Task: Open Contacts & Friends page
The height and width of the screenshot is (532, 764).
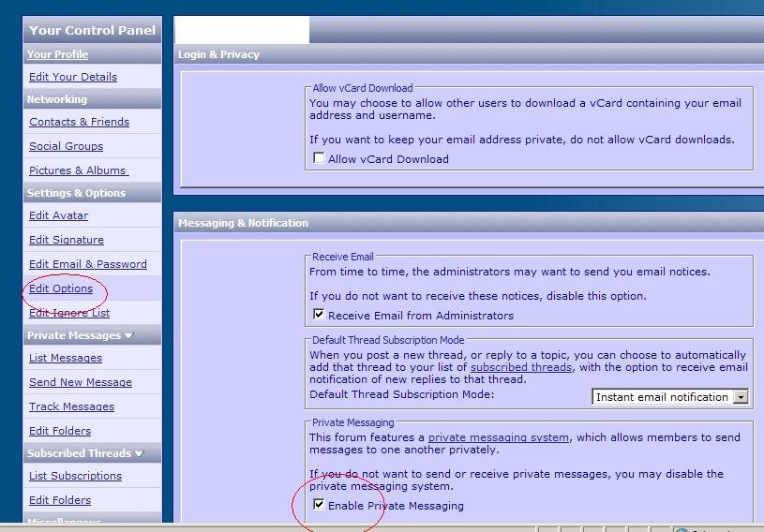Action: click(79, 122)
